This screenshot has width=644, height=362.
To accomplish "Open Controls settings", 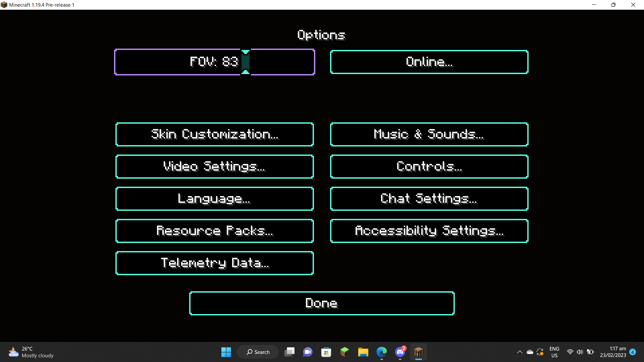I will [429, 167].
